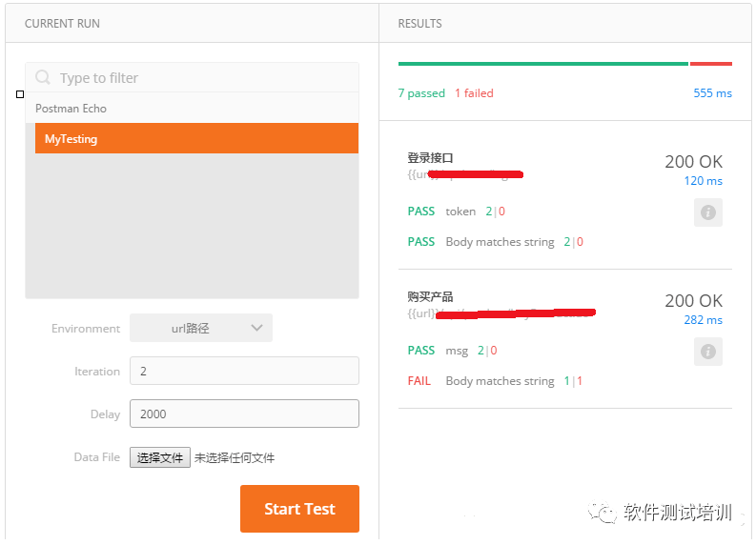
Task: Click the search magnifier icon in filter box
Action: [43, 77]
